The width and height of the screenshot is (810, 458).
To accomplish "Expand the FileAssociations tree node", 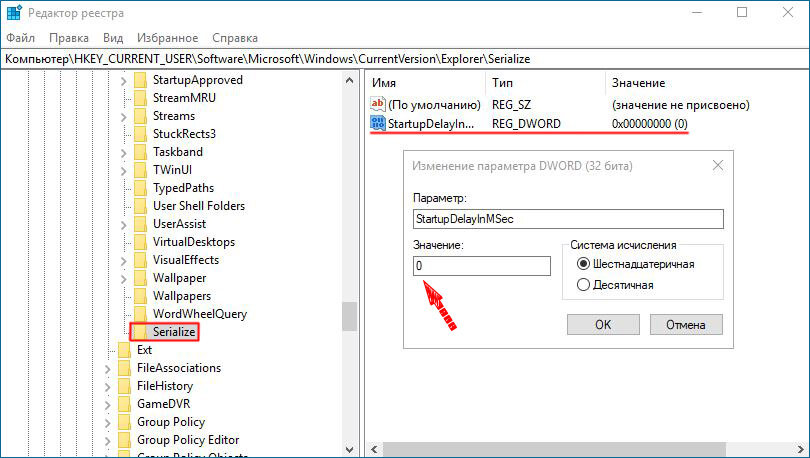I will pos(107,369).
